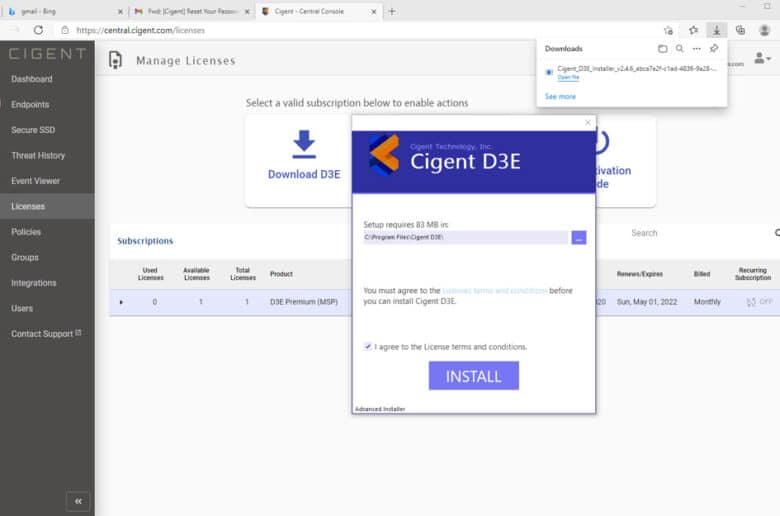Click the Product column header
Image resolution: width=780 pixels, height=516 pixels.
click(282, 274)
